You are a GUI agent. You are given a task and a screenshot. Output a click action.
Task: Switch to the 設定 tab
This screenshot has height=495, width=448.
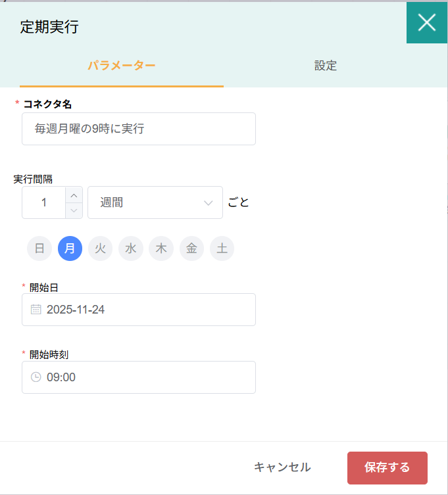(x=326, y=66)
